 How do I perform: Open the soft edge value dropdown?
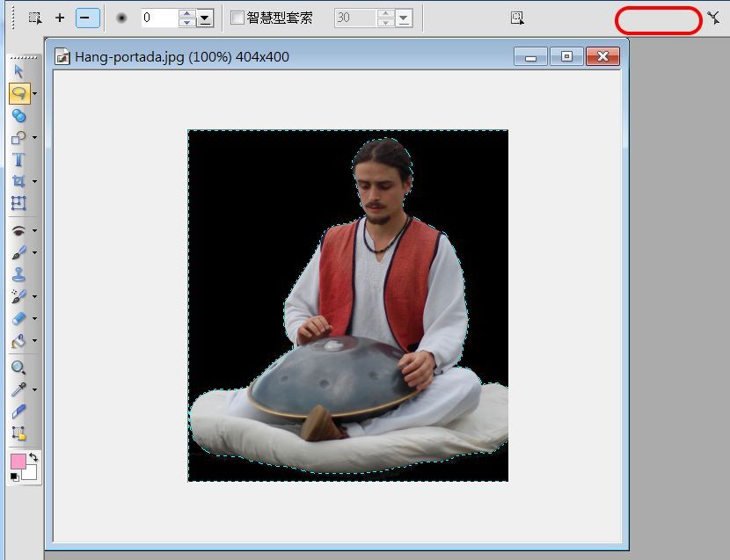[x=204, y=18]
